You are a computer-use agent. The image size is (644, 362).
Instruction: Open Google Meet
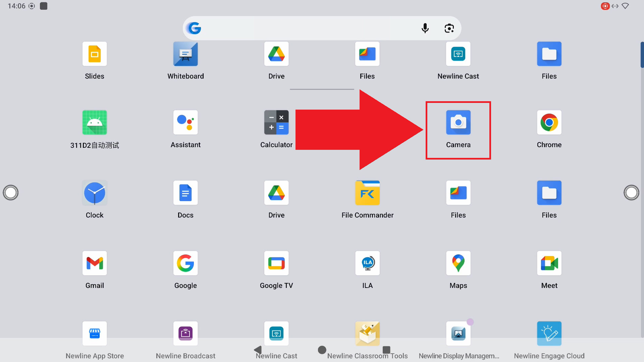point(549,263)
